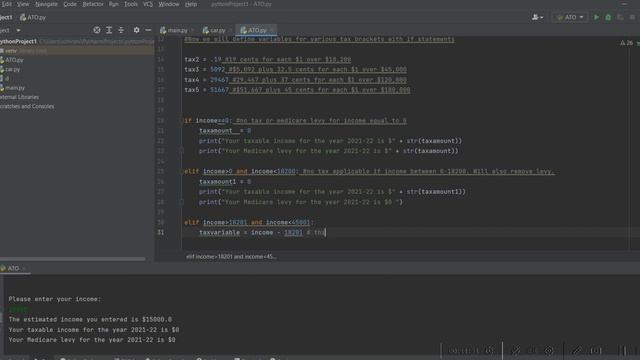Click the Project panel horizontal scrollbar

[73, 259]
